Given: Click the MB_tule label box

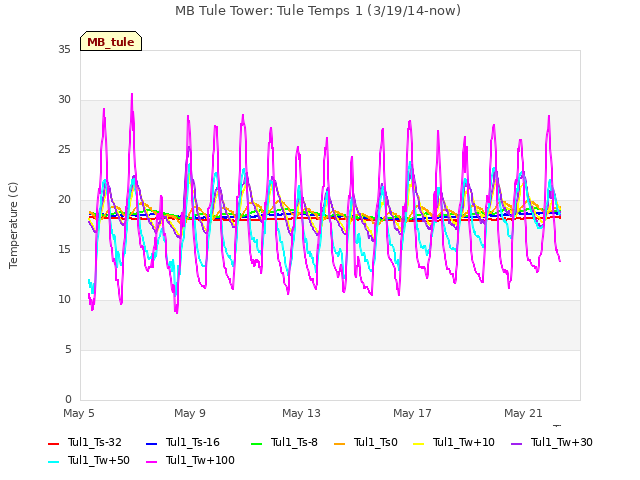Looking at the screenshot, I should [111, 42].
